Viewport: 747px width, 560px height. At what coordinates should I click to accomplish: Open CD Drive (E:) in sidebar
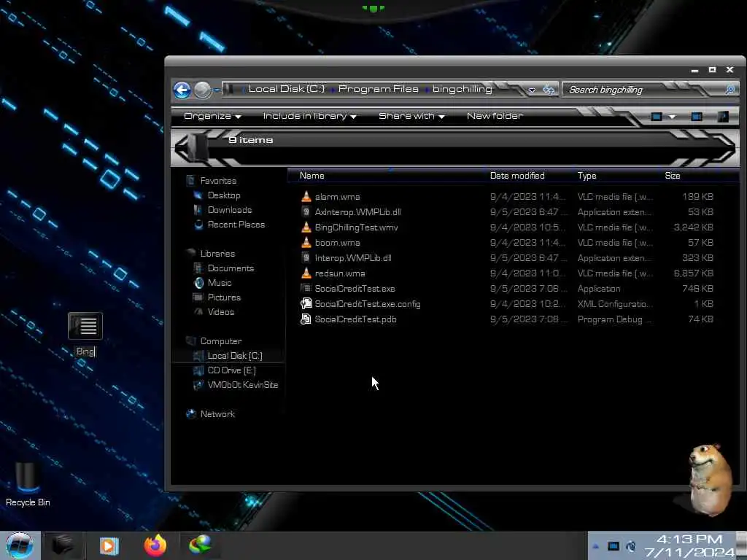coord(231,370)
